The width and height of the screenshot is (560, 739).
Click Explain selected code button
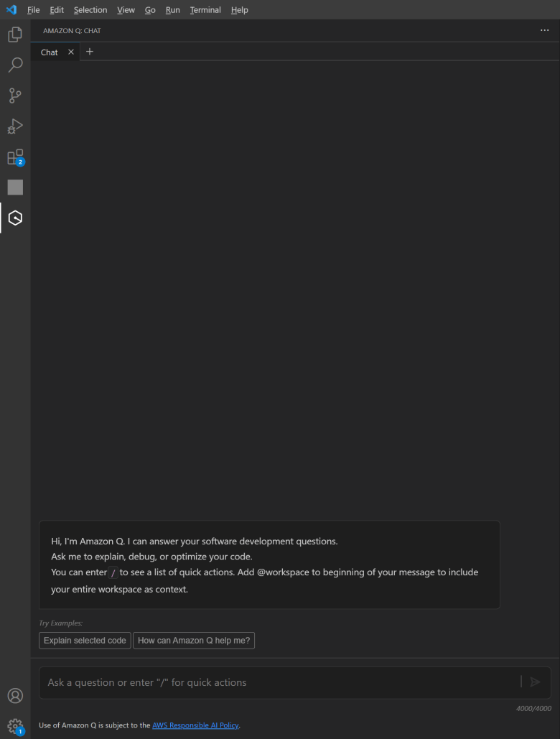85,641
